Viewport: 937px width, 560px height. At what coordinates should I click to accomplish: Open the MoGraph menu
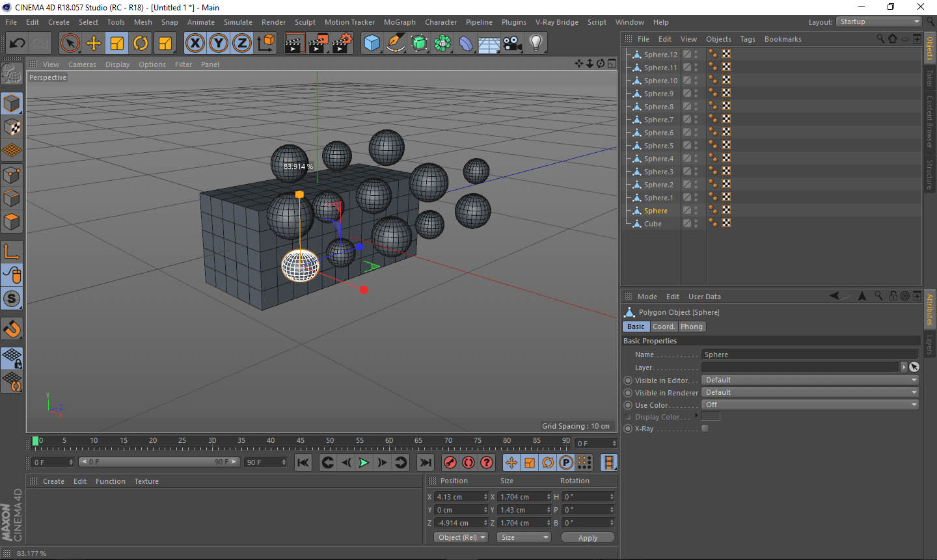pos(399,22)
